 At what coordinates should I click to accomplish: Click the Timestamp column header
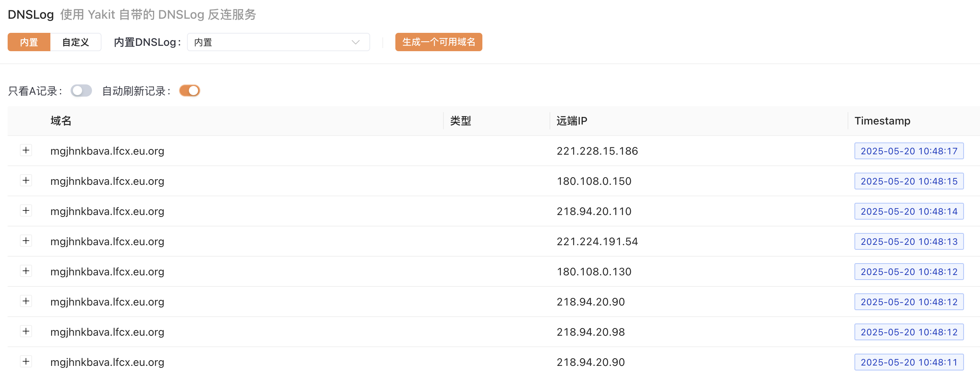tap(882, 121)
